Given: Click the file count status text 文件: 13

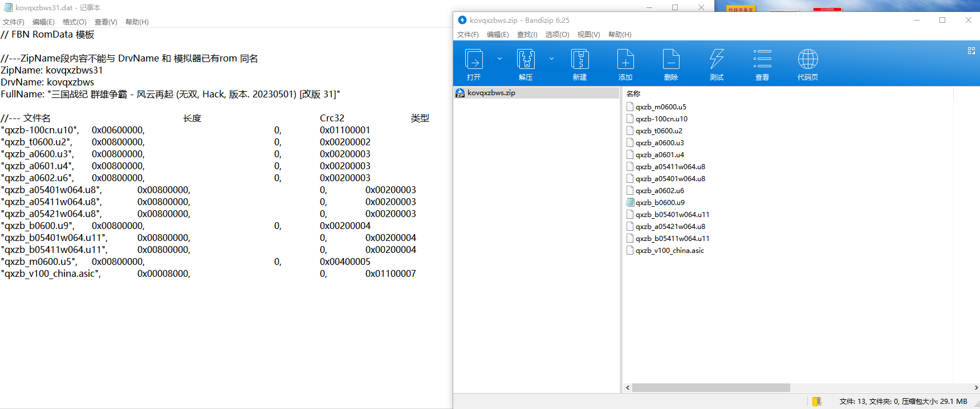Looking at the screenshot, I should pos(853,402).
